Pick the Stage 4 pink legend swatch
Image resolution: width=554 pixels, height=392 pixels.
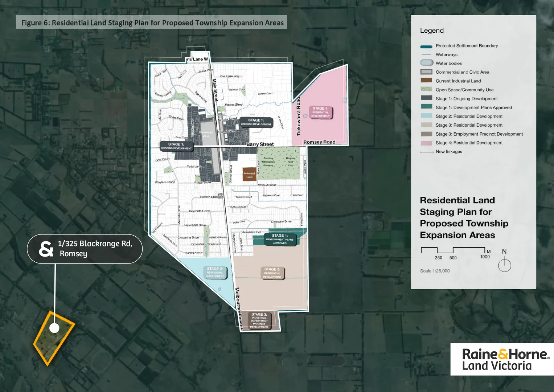(x=426, y=143)
